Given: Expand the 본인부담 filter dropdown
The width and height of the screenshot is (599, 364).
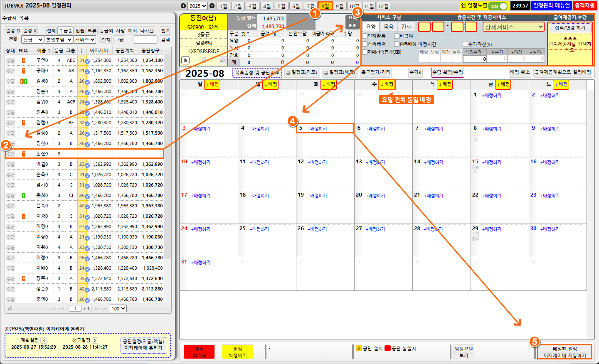Looking at the screenshot, I should 59,39.
